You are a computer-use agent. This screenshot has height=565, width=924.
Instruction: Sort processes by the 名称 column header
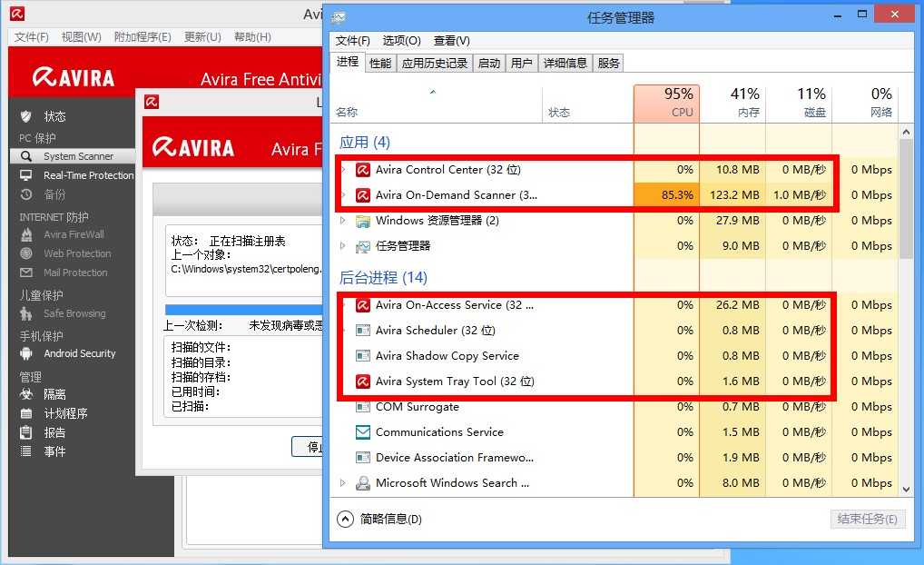point(436,104)
